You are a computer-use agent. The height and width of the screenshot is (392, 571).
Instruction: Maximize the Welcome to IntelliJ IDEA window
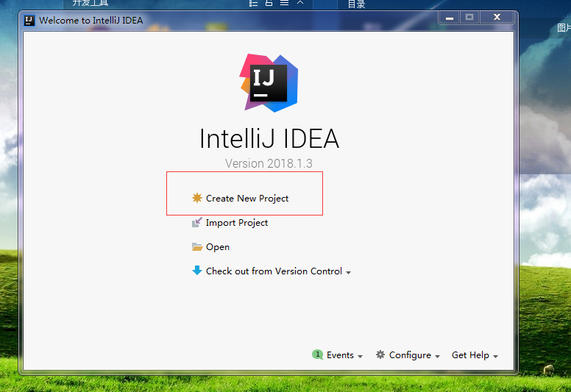[x=469, y=17]
